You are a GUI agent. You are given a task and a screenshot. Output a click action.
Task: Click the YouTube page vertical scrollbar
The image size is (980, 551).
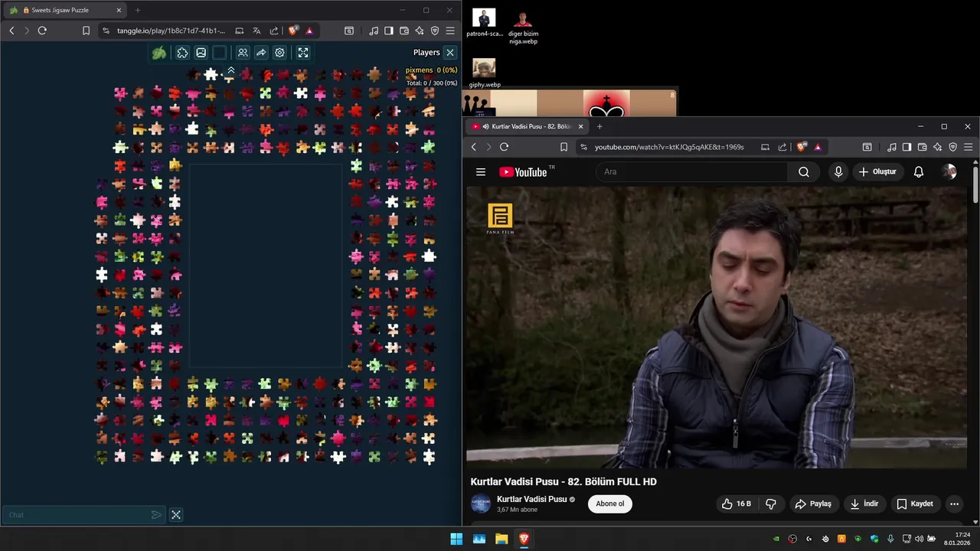pyautogui.click(x=975, y=184)
